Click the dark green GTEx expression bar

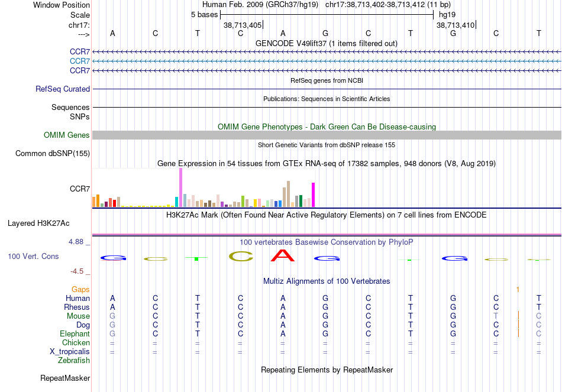[301, 201]
